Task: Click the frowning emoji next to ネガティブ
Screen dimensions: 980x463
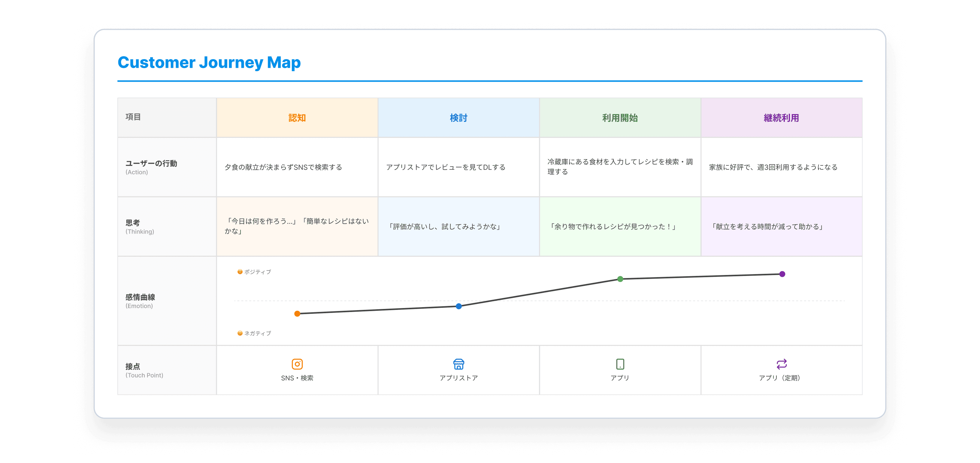Action: coord(240,333)
